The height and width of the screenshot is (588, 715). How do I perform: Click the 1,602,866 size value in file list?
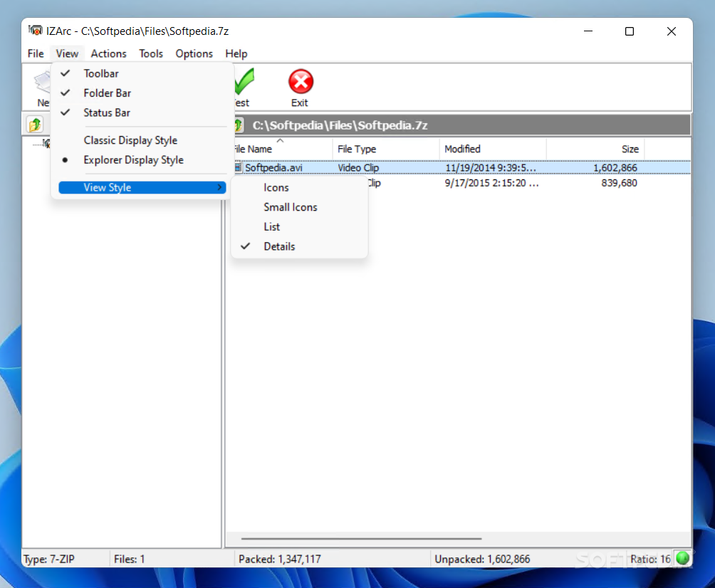coord(615,168)
